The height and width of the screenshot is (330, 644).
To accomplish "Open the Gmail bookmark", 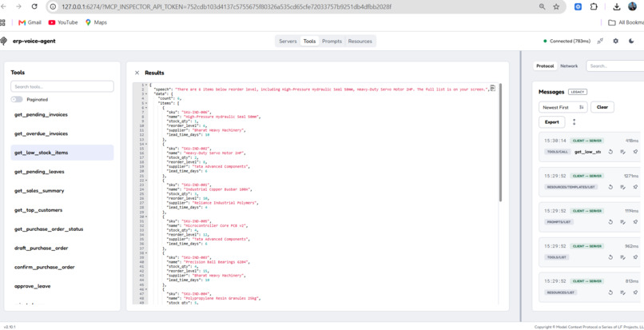I will pos(30,22).
